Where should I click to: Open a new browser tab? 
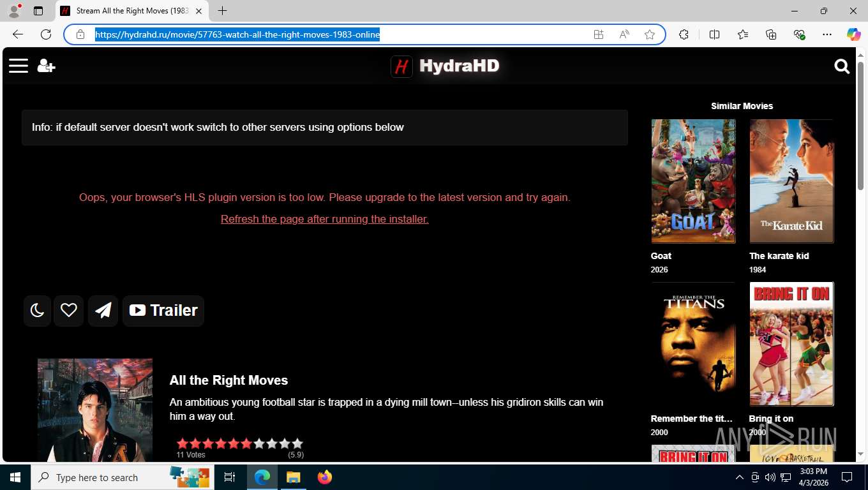click(x=222, y=11)
